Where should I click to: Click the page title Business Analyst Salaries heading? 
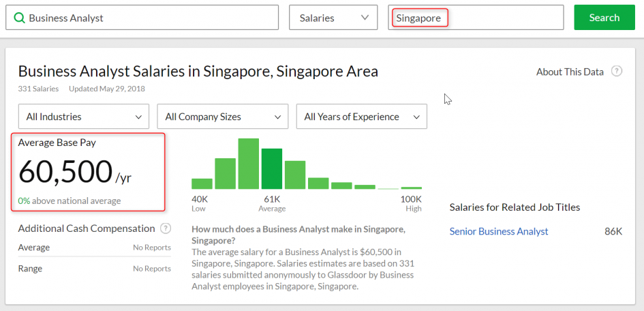pyautogui.click(x=198, y=72)
